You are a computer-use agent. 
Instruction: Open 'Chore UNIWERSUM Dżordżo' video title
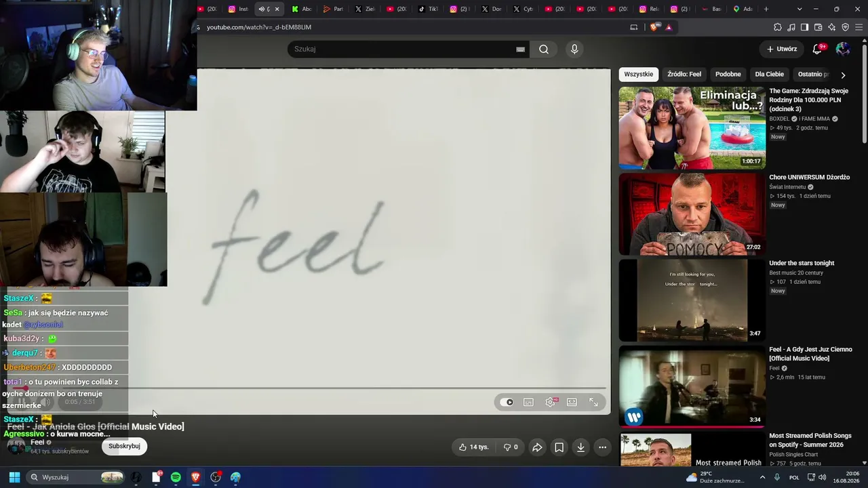809,178
